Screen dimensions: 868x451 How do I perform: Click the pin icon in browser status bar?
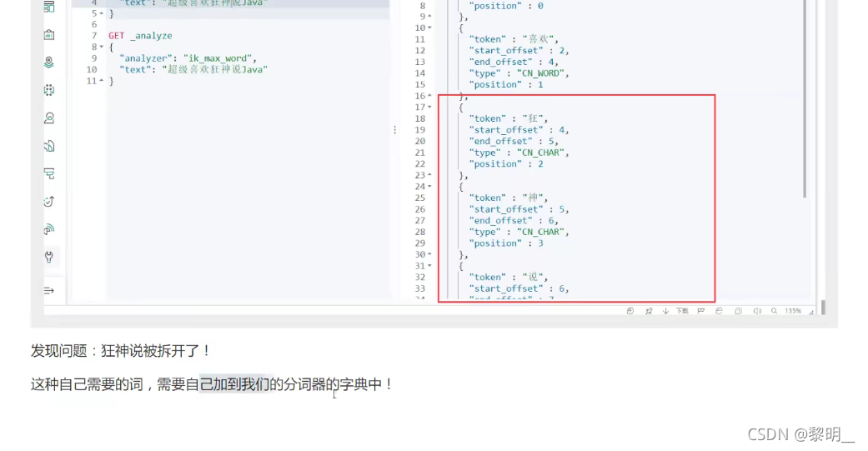(649, 311)
